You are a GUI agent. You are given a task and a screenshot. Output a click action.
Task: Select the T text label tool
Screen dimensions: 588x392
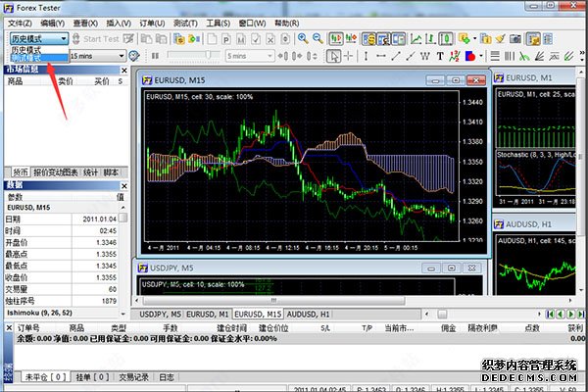point(440,56)
